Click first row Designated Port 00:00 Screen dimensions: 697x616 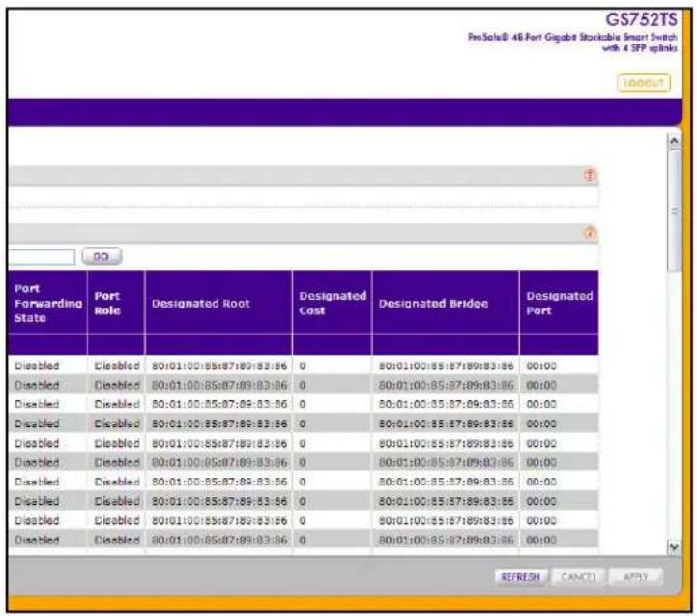(541, 367)
